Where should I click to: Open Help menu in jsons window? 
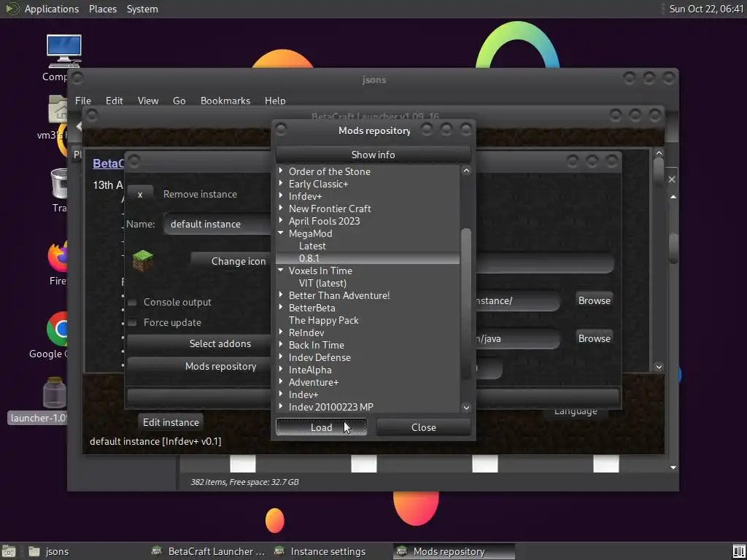(x=275, y=101)
